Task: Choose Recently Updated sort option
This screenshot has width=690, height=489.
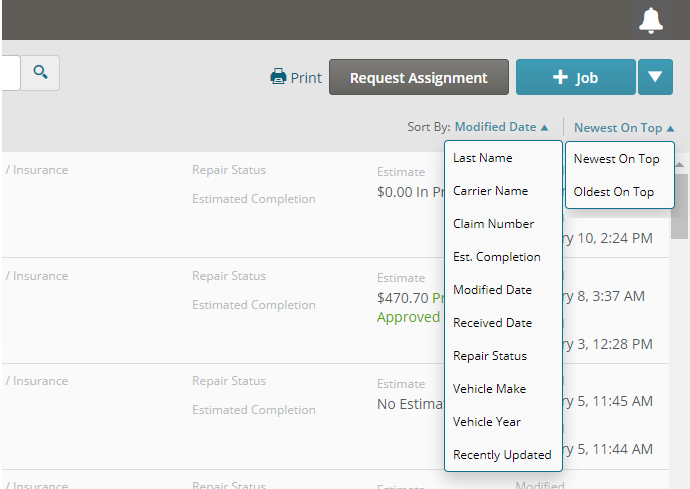Action: (x=502, y=455)
